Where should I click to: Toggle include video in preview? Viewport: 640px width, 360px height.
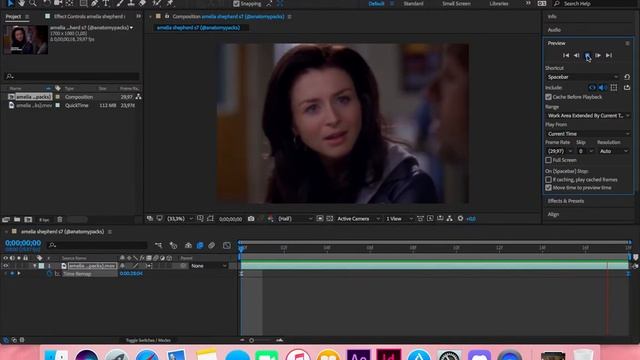592,88
